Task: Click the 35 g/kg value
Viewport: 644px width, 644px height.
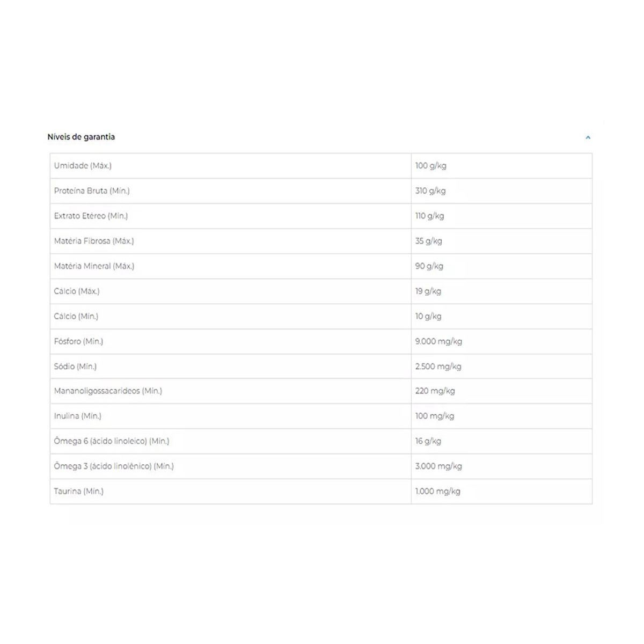Action: click(x=428, y=241)
